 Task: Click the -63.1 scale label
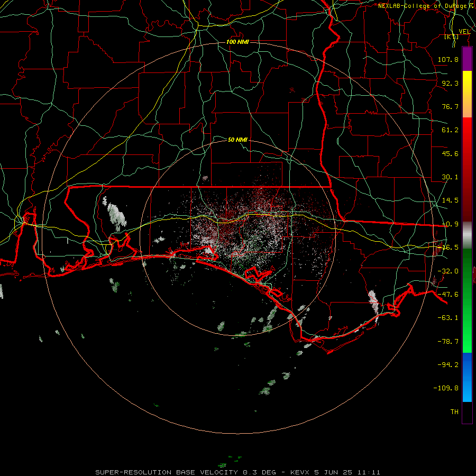tap(448, 318)
